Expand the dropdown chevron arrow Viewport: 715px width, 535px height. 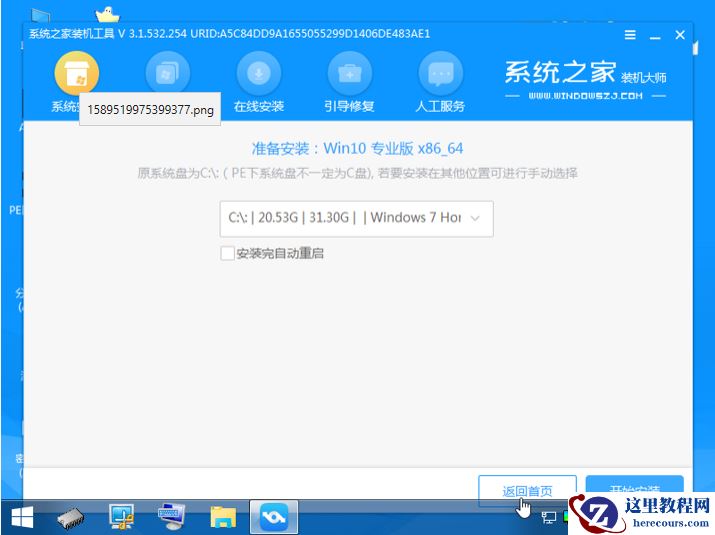[x=475, y=218]
